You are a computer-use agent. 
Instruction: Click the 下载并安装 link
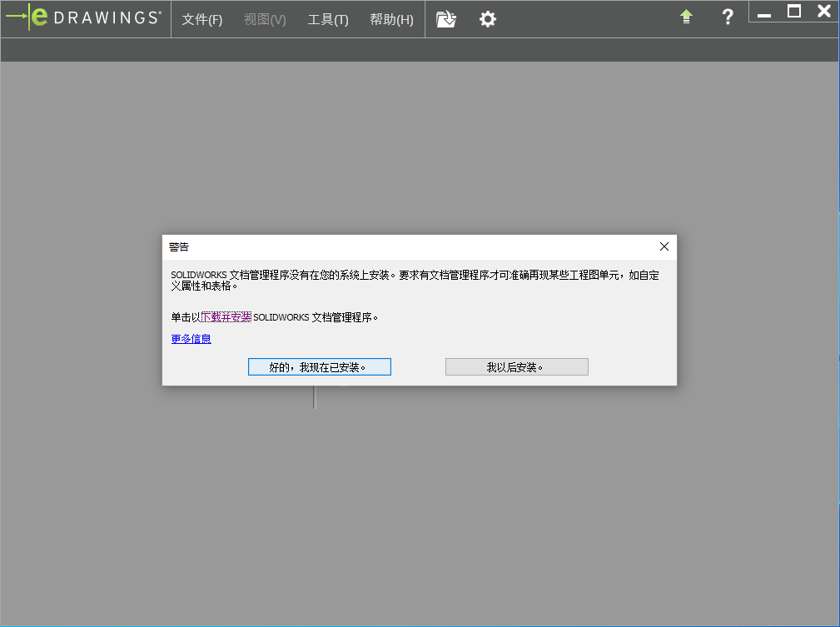click(x=226, y=317)
